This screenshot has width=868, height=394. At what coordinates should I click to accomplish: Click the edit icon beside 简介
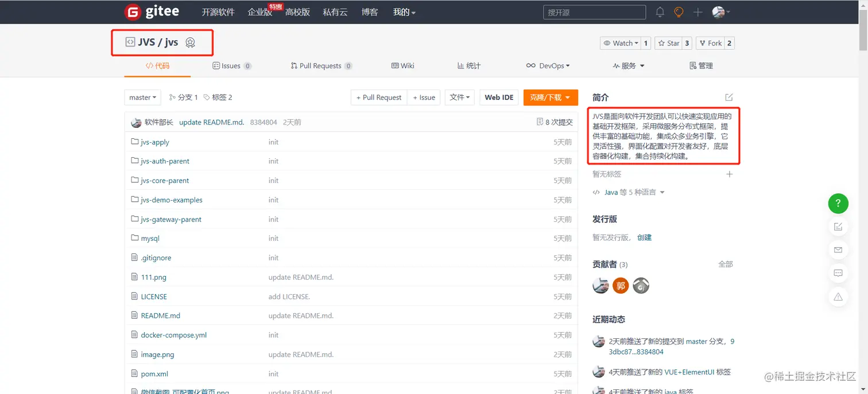(729, 97)
